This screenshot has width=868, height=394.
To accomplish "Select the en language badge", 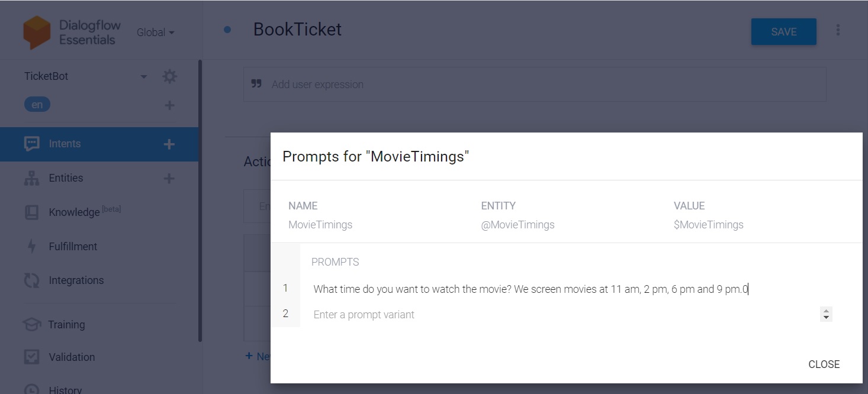I will tap(37, 105).
